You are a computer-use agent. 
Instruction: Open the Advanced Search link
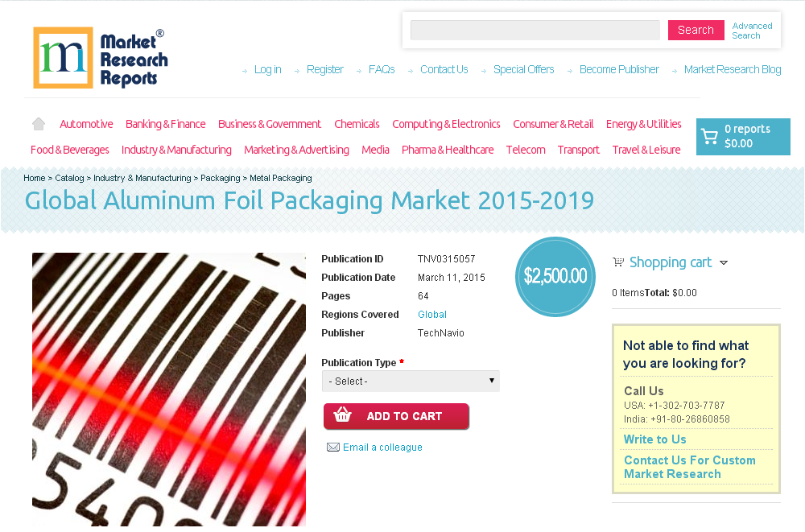pyautogui.click(x=752, y=30)
